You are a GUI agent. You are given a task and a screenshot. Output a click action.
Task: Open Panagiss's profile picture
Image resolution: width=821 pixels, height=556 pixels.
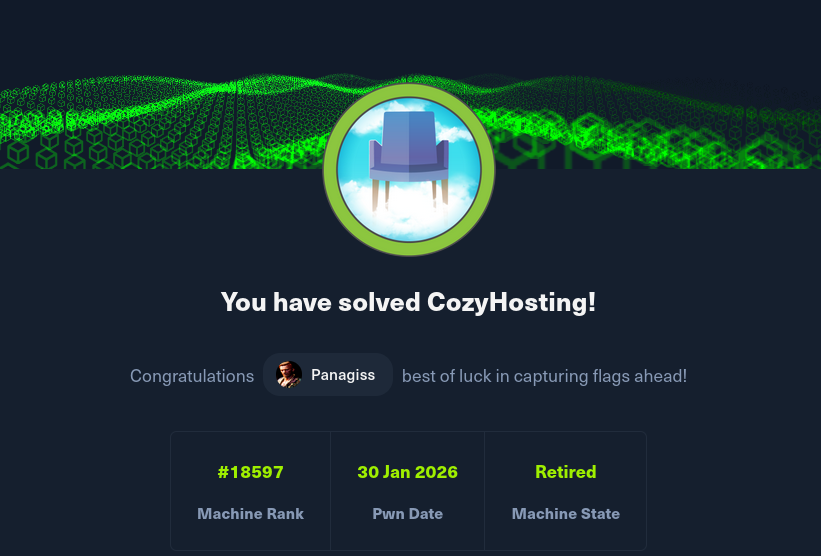289,375
